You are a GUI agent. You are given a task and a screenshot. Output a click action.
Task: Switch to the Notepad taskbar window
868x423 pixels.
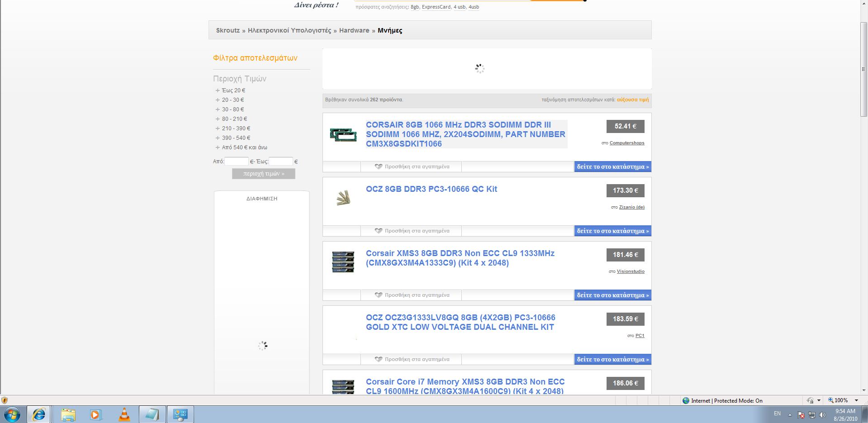coord(152,414)
